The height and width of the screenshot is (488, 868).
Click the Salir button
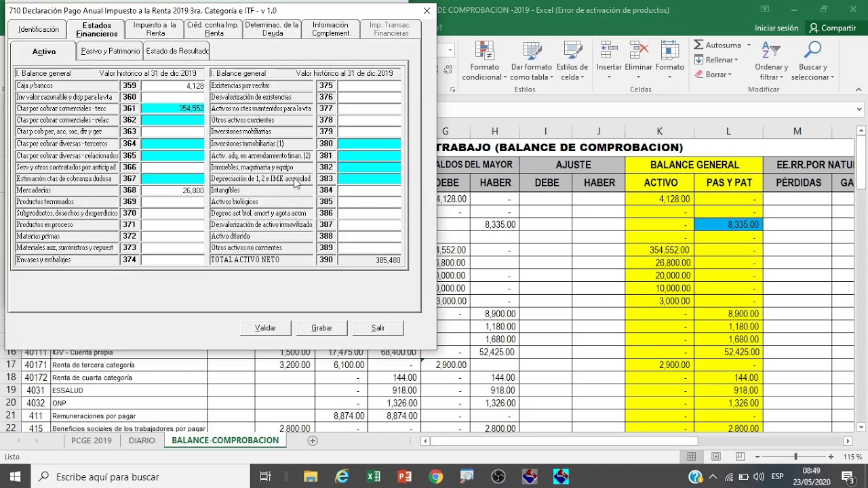pyautogui.click(x=378, y=328)
